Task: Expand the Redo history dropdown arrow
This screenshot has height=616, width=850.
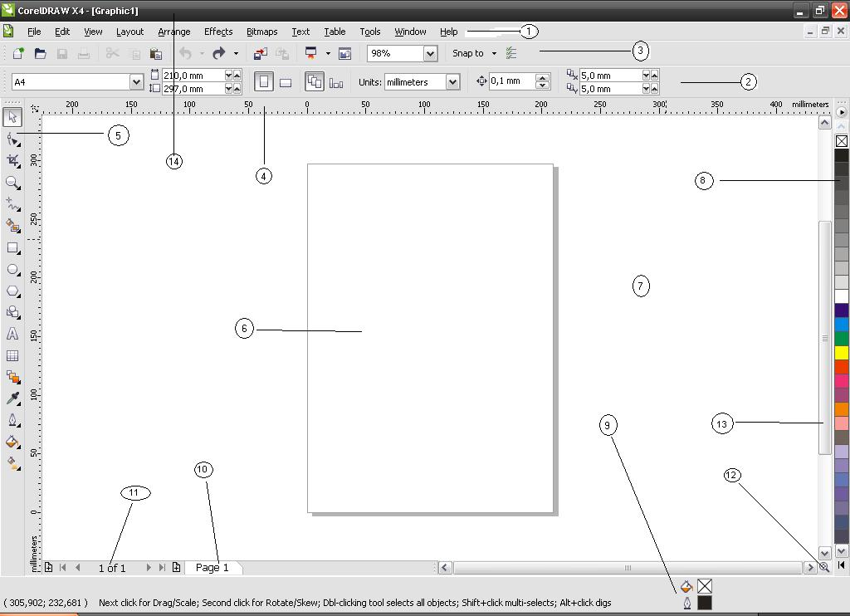Action: 236,53
